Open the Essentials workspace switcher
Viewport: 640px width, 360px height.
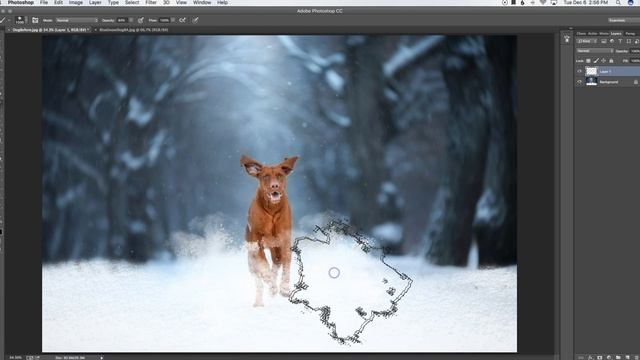coord(623,20)
